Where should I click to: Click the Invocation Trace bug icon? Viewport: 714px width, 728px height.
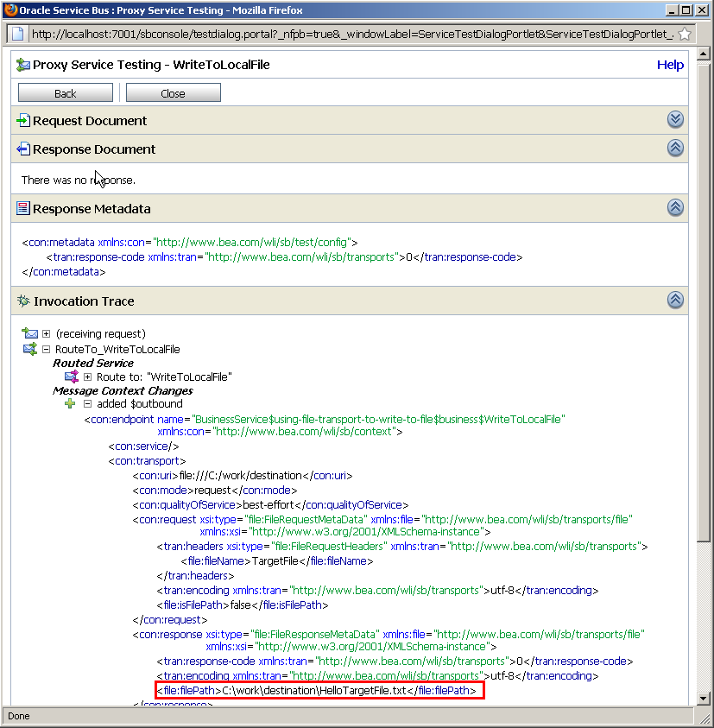pos(23,301)
